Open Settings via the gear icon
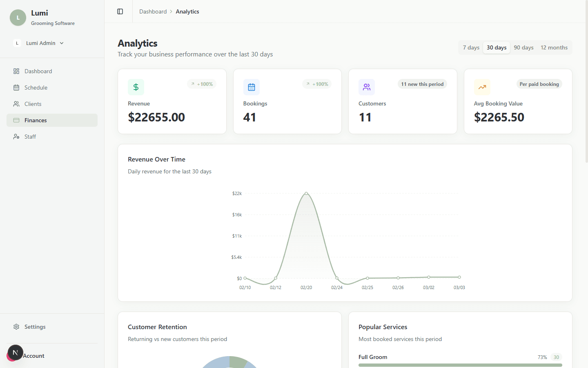The height and width of the screenshot is (368, 588). click(x=16, y=327)
